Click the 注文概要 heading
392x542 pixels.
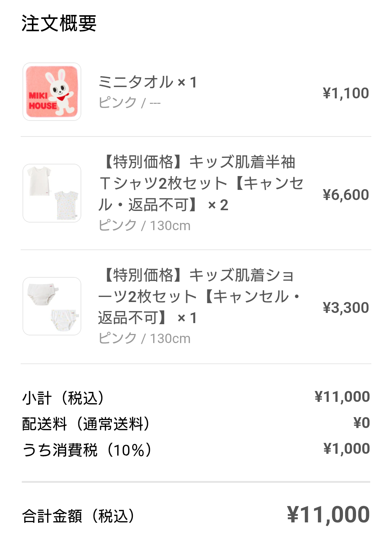(59, 24)
